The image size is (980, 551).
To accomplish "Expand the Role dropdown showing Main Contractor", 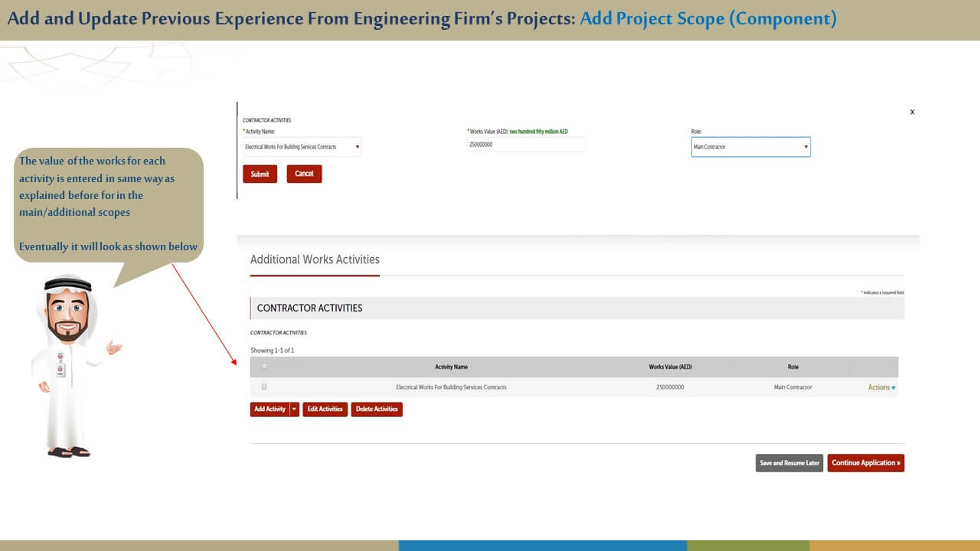I will (750, 147).
